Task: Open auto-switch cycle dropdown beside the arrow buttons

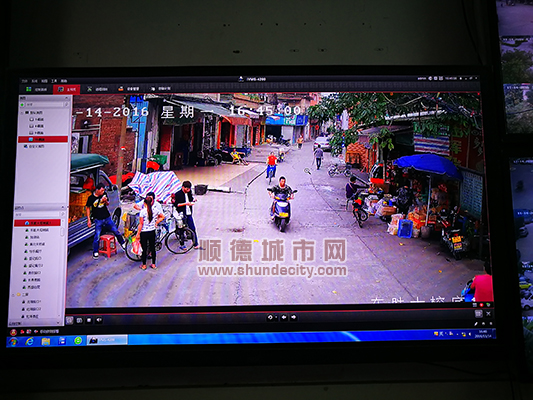Action: pyautogui.click(x=272, y=317)
